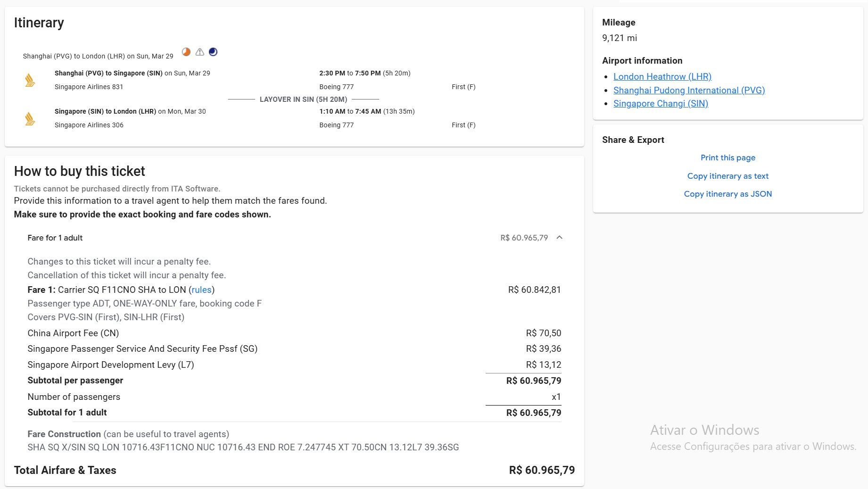Click Number of passengers x1 value
868x489 pixels.
(556, 397)
